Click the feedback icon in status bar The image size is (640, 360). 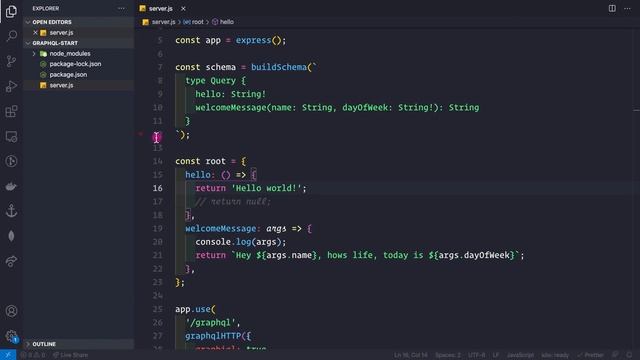pos(615,355)
